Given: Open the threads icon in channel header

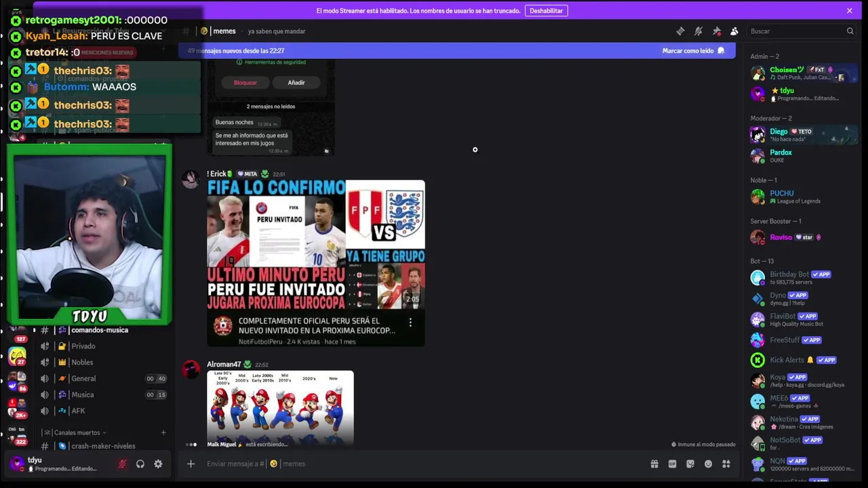Looking at the screenshot, I should click(x=680, y=31).
